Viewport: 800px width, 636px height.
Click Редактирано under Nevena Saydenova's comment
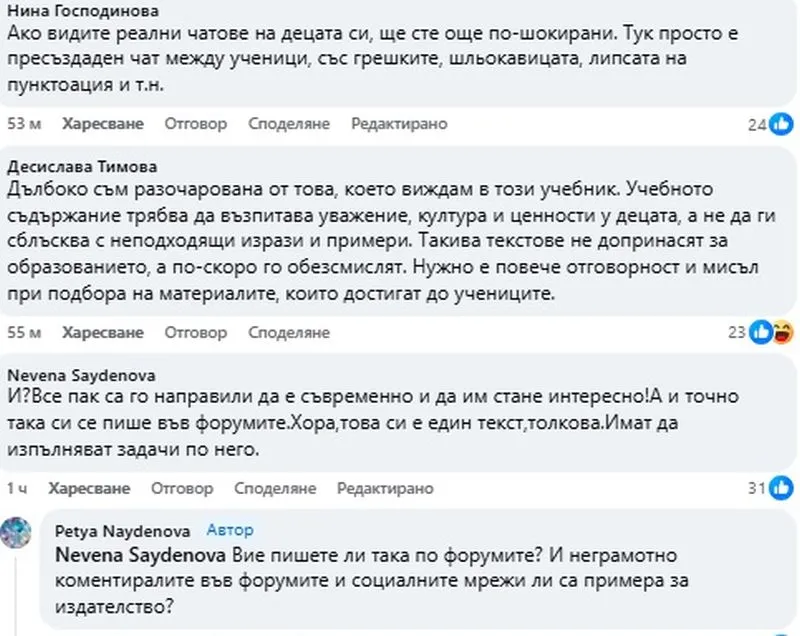[385, 488]
